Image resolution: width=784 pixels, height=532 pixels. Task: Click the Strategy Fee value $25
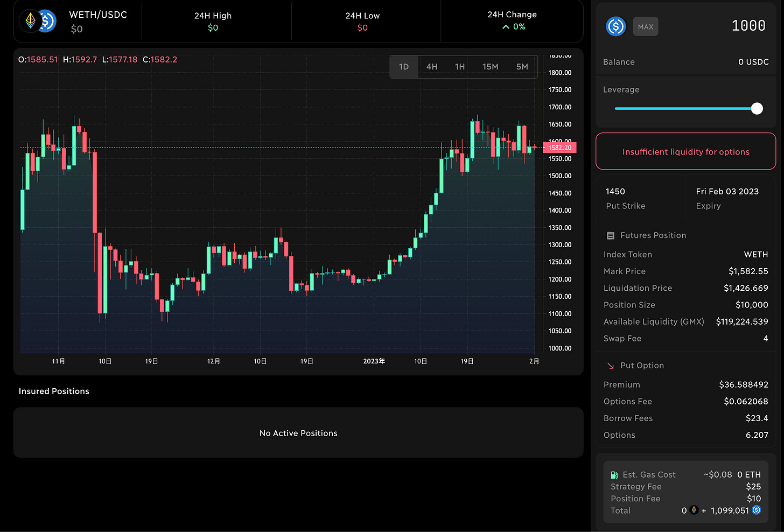coord(753,487)
